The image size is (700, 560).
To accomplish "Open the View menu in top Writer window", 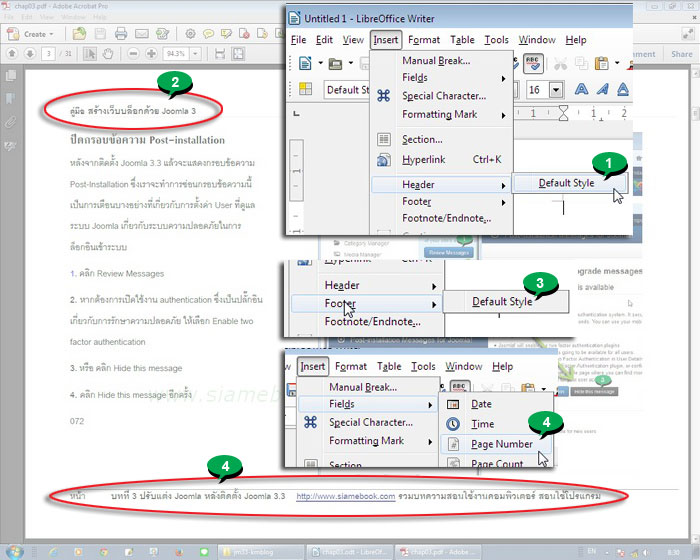I will (x=353, y=40).
